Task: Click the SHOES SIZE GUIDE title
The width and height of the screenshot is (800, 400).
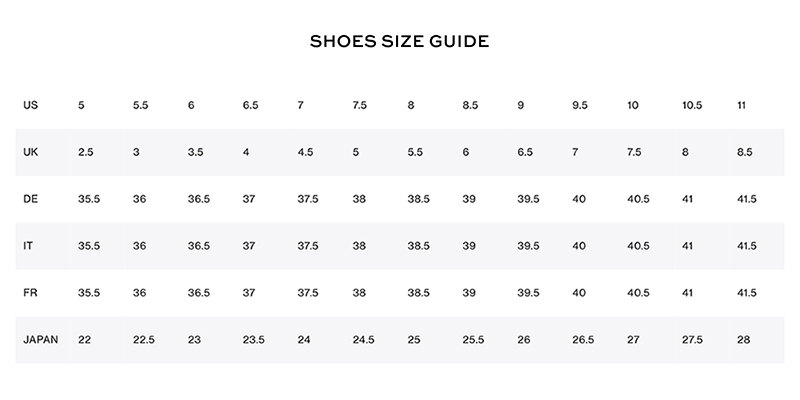Action: click(399, 42)
